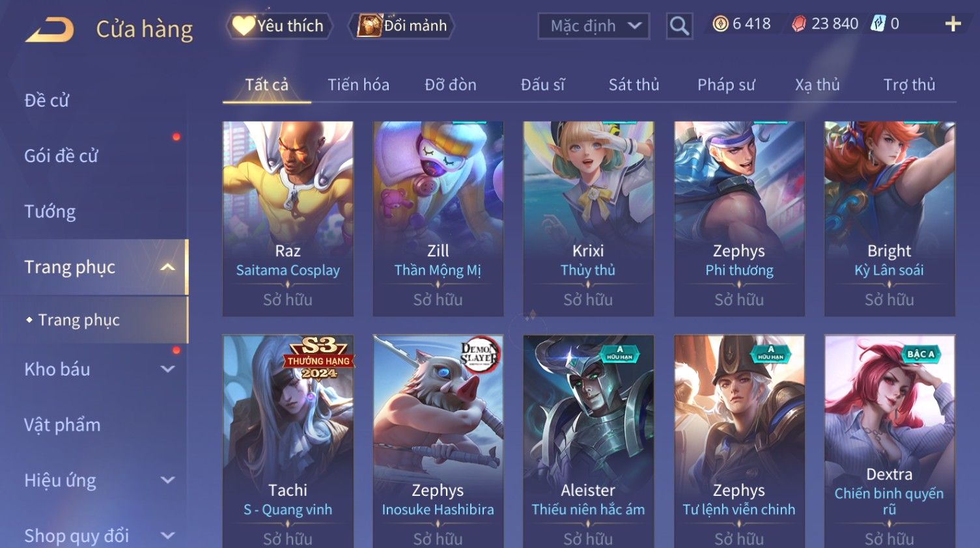
Task: Switch to the Pháp sư tab
Action: [726, 85]
